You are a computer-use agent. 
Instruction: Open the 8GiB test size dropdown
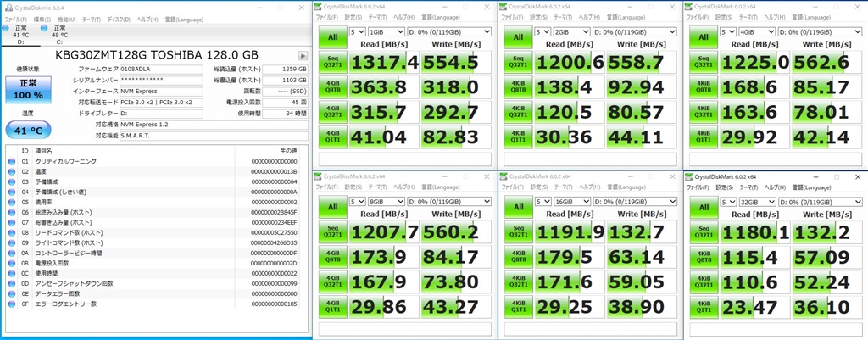point(387,201)
